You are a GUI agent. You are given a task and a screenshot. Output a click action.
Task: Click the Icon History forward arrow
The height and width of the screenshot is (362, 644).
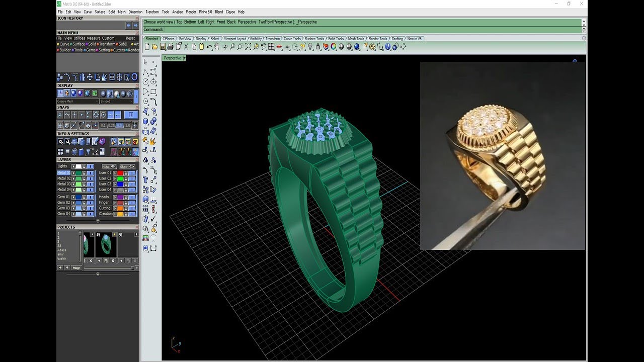pos(135,25)
